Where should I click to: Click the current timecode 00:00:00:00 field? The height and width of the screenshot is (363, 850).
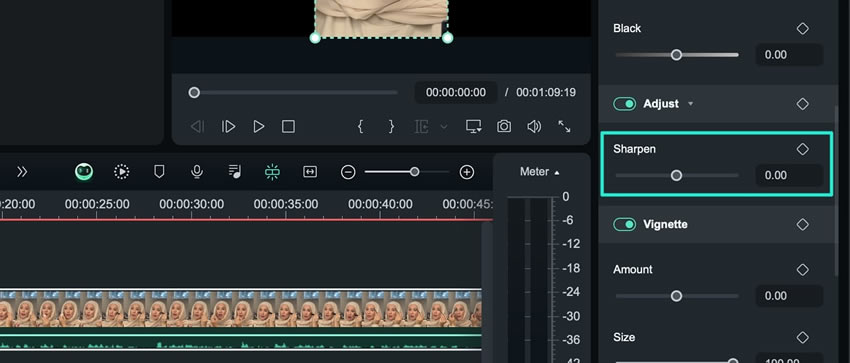pos(456,93)
